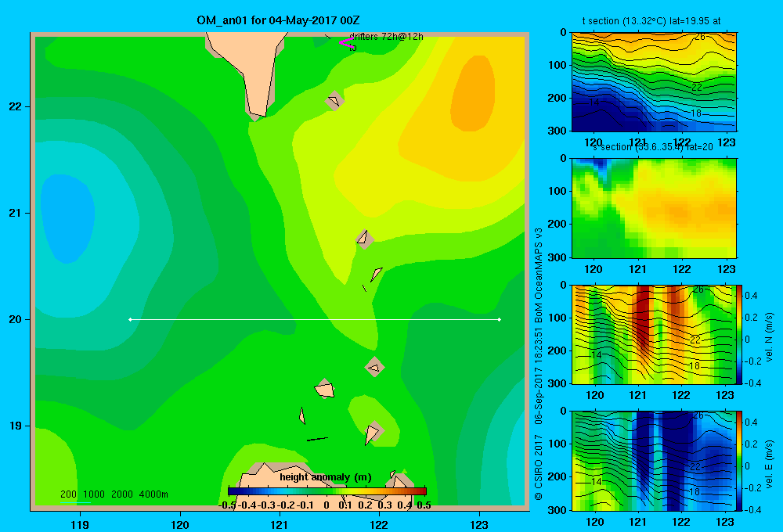Click the vel. N (m/s) axis label
The height and width of the screenshot is (532, 783).
point(769,337)
